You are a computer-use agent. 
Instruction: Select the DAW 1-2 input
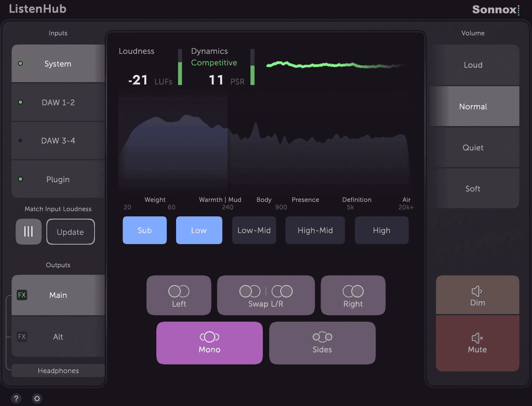tap(58, 102)
